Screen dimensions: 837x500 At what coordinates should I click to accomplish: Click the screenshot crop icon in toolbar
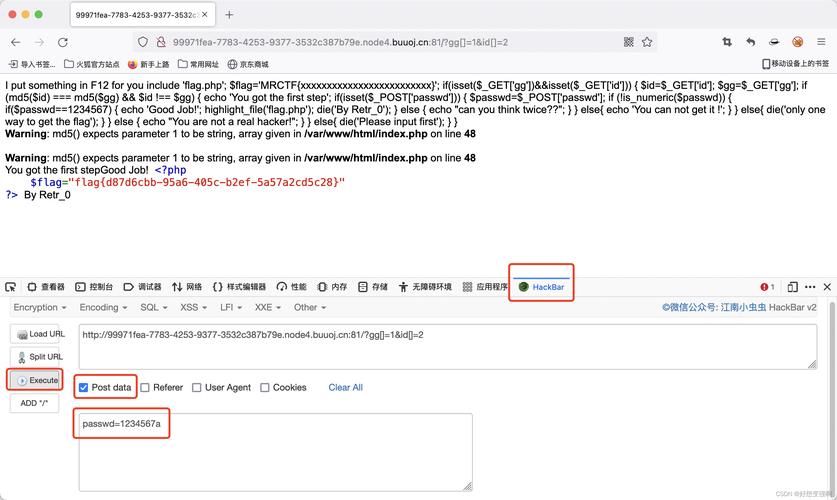click(727, 42)
